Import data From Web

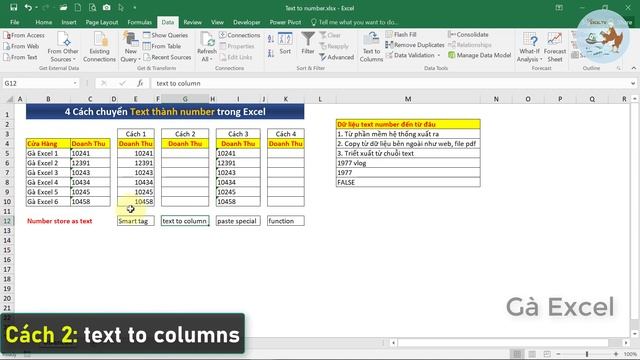[21, 46]
